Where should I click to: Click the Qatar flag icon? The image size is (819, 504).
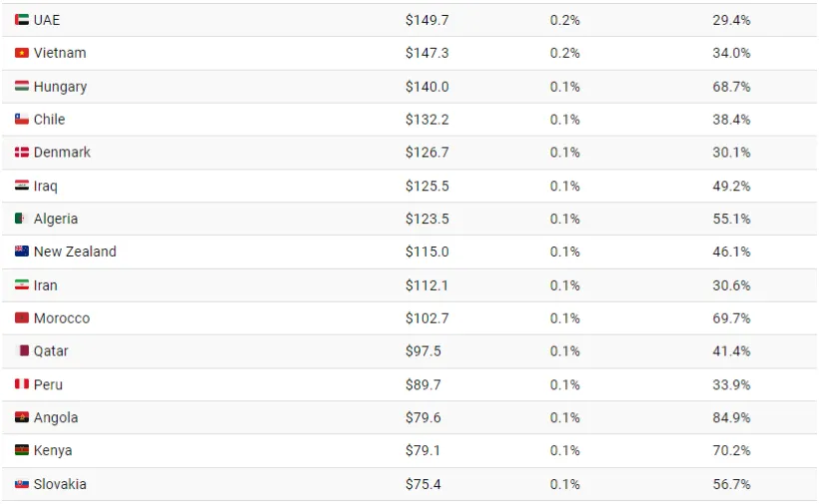[x=24, y=351]
